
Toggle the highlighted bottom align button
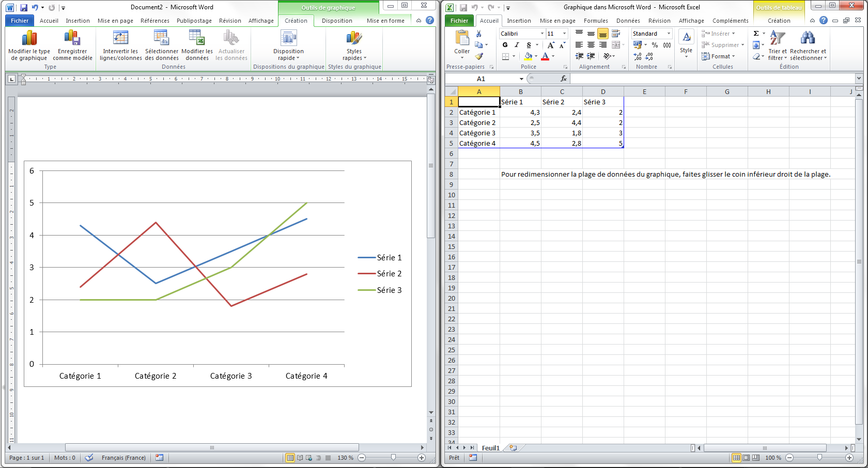tap(602, 34)
